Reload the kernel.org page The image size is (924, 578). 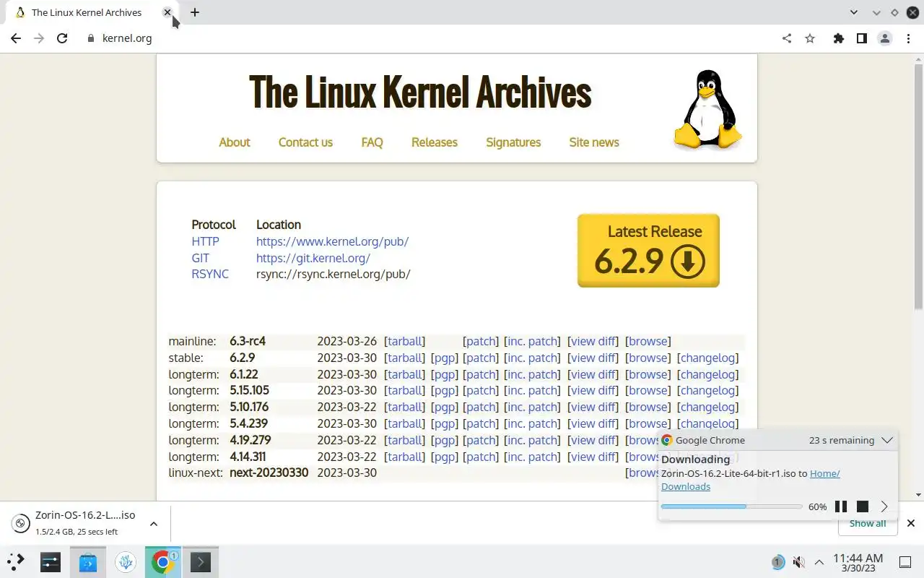point(62,38)
